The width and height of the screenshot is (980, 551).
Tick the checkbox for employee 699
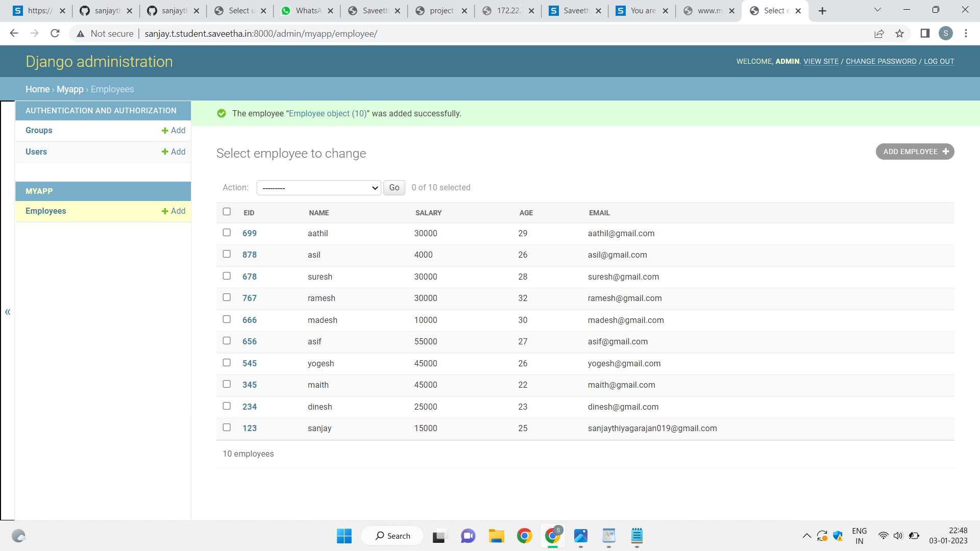tap(227, 233)
